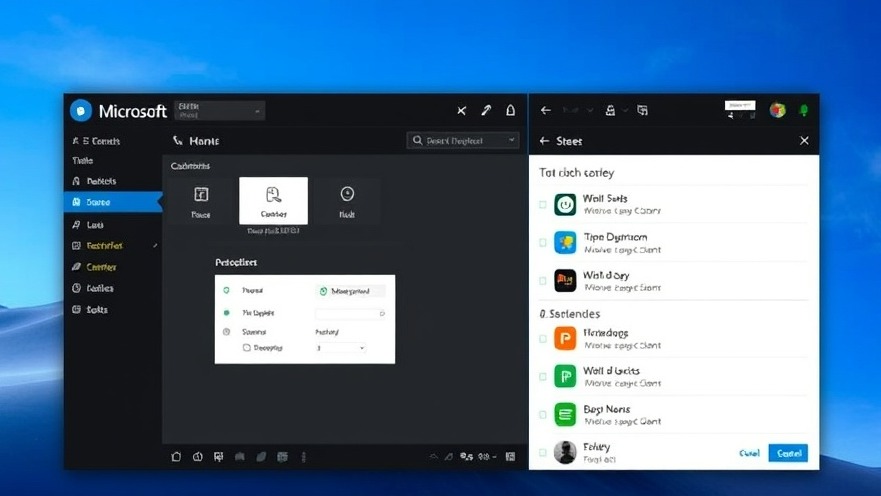Click the green-icon button in the settings card
881x496 pixels.
351,291
